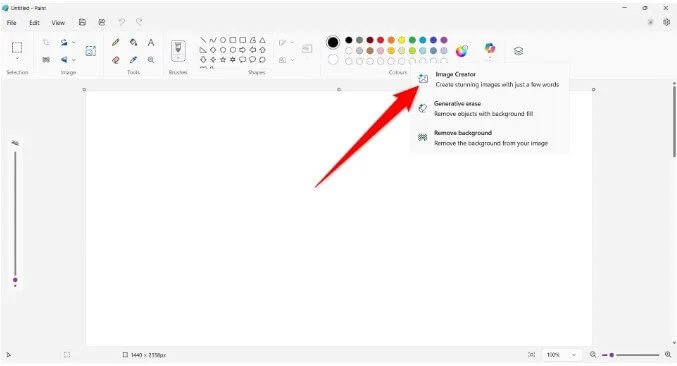Expand the Selection dropdown arrow

tap(17, 59)
